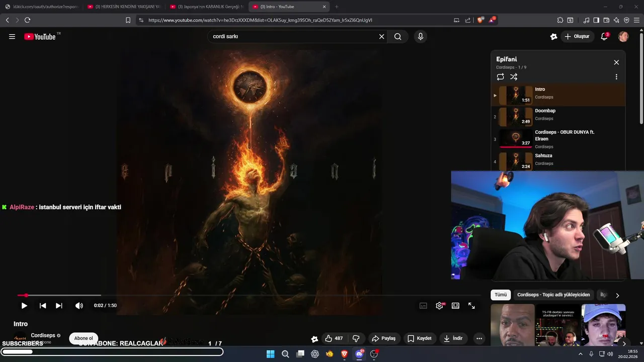The image size is (644, 362).
Task: Open the TS-FB derbisi recommended video
Action: point(557,325)
